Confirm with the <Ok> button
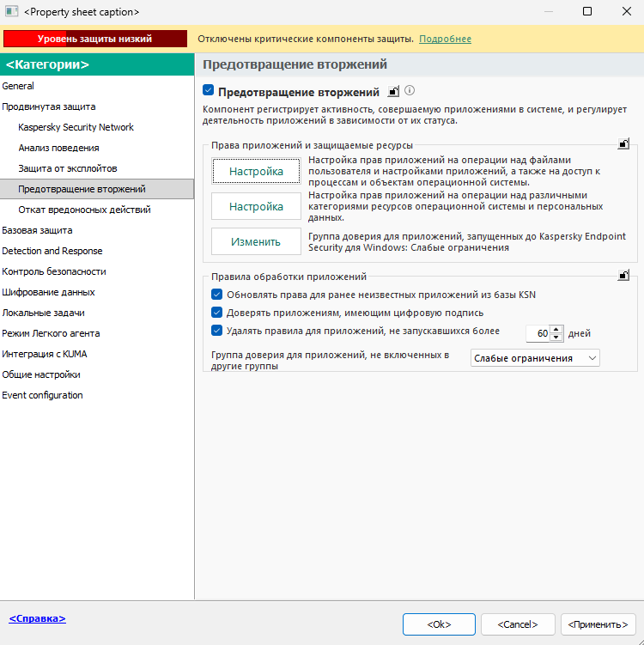 tap(439, 624)
